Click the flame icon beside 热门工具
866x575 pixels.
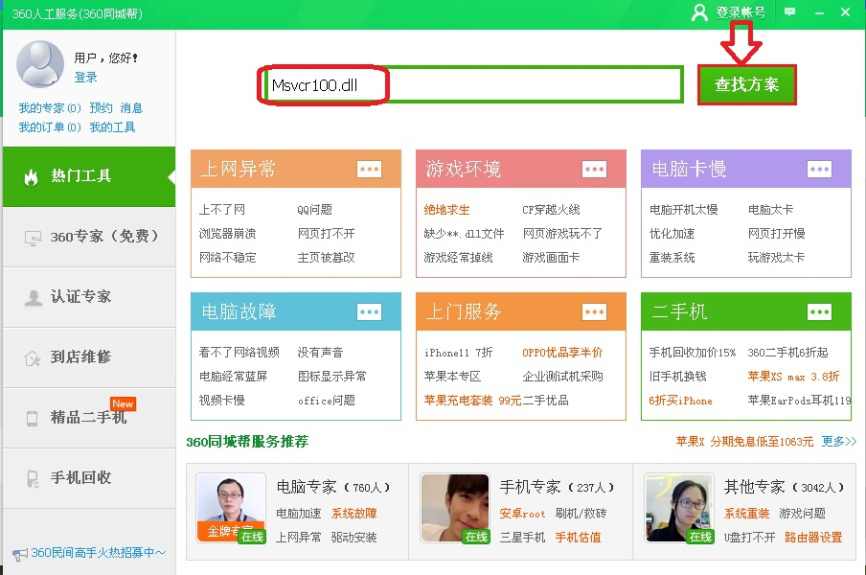[x=31, y=177]
